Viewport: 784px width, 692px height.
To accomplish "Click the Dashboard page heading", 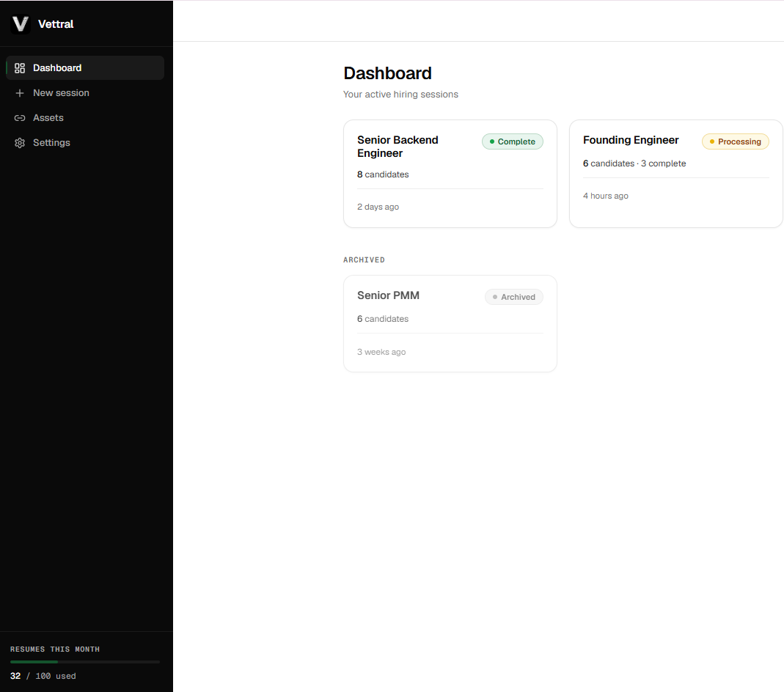I will tap(387, 73).
